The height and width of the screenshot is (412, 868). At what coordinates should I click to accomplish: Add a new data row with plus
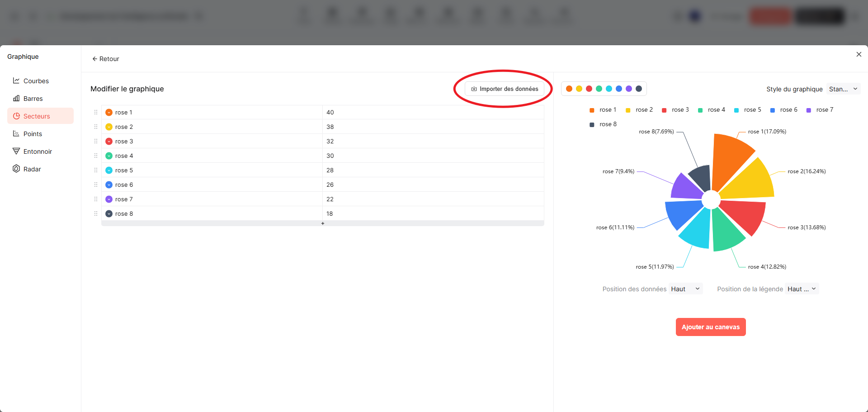323,223
